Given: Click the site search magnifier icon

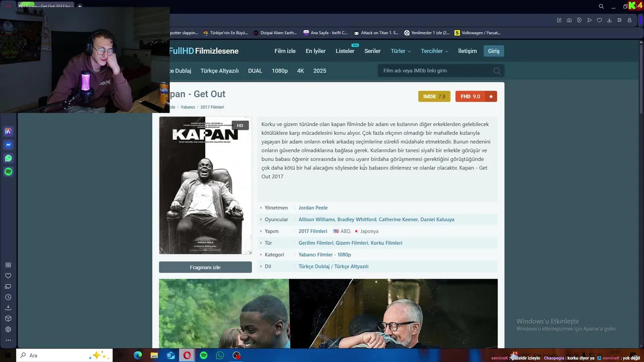Looking at the screenshot, I should [497, 71].
